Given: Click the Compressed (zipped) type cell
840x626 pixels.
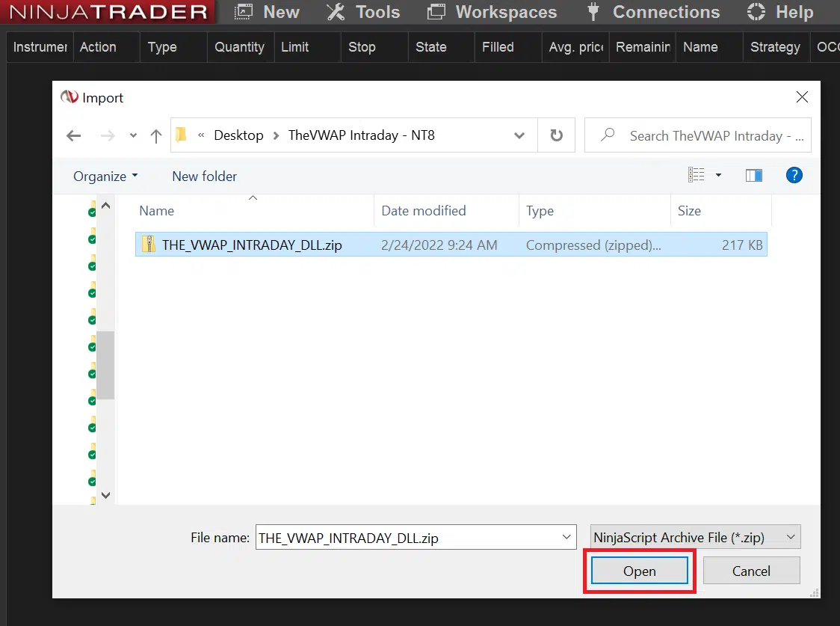Looking at the screenshot, I should 593,245.
